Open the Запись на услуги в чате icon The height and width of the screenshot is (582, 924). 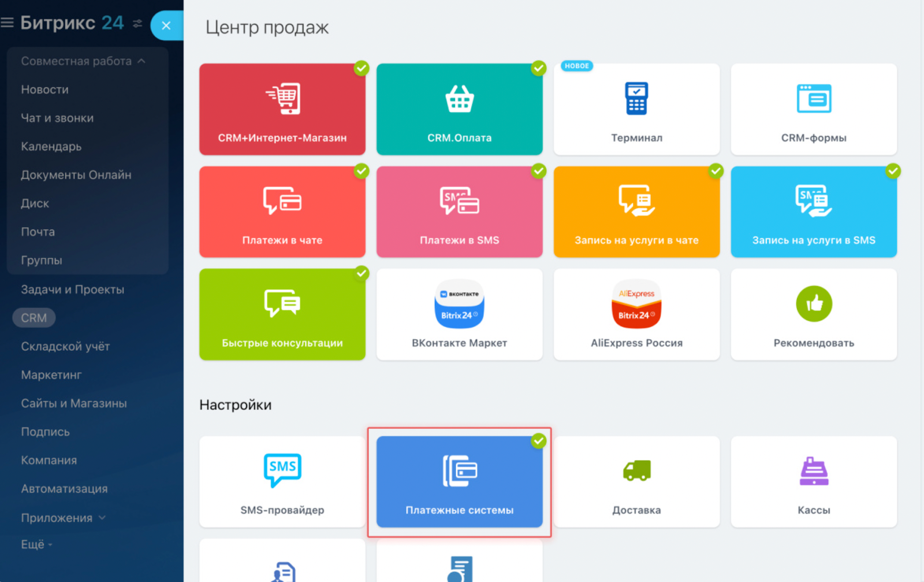coord(636,201)
